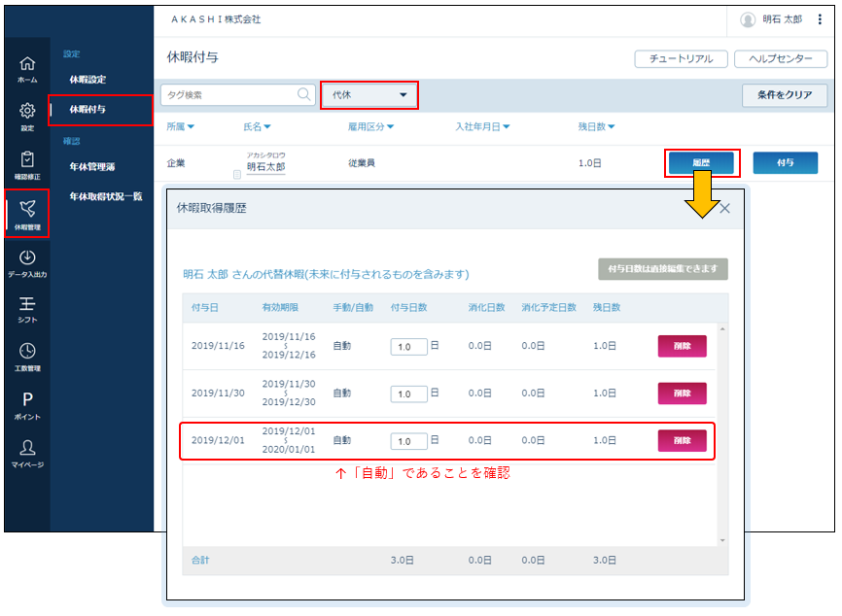Delete the 2019/11/16 leave grant row
The height and width of the screenshot is (616, 842).
682,346
